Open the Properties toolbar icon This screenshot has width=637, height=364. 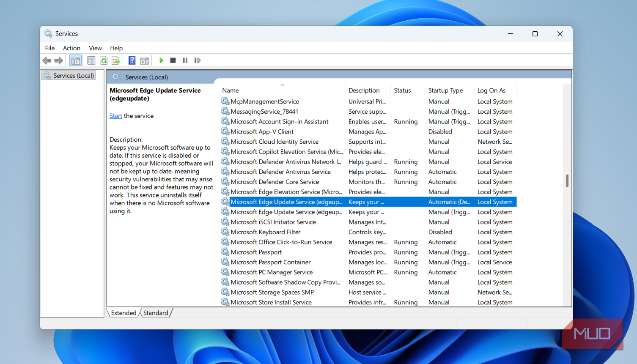tap(91, 60)
